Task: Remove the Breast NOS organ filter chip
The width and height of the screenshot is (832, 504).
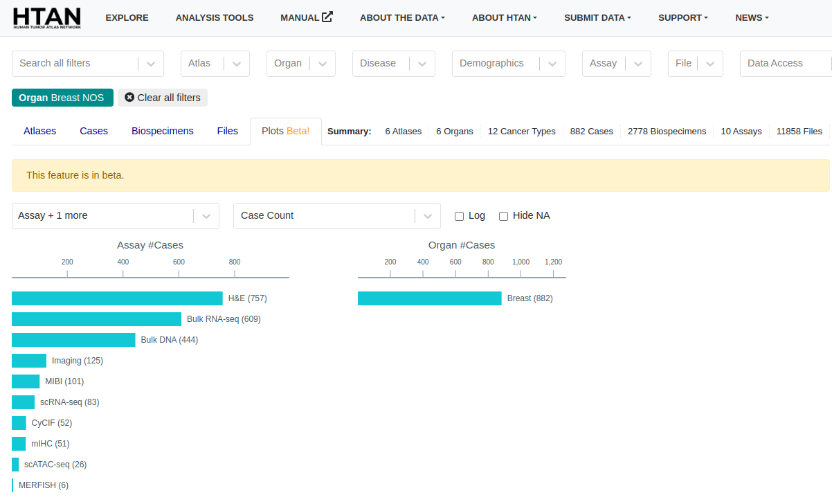Action: [62, 97]
